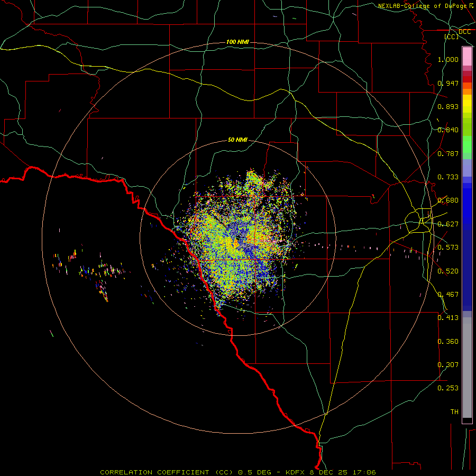Viewport: 476px width, 476px height.
Task: Click the TH threshold label on the legend
Action: pyautogui.click(x=454, y=412)
